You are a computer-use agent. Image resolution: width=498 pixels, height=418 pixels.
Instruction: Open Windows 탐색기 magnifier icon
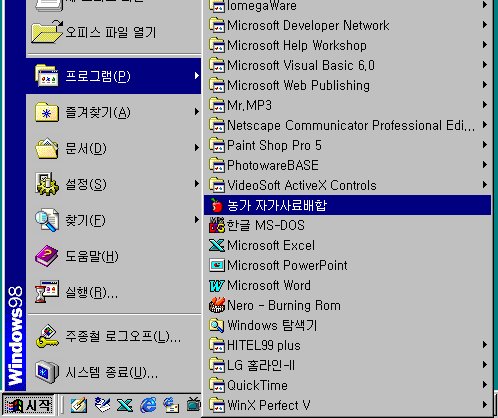[x=217, y=325]
